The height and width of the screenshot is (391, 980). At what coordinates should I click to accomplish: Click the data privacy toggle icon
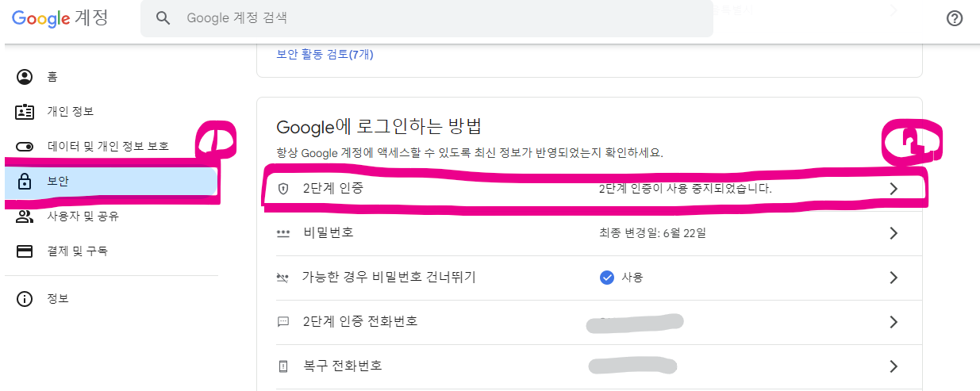click(x=25, y=146)
